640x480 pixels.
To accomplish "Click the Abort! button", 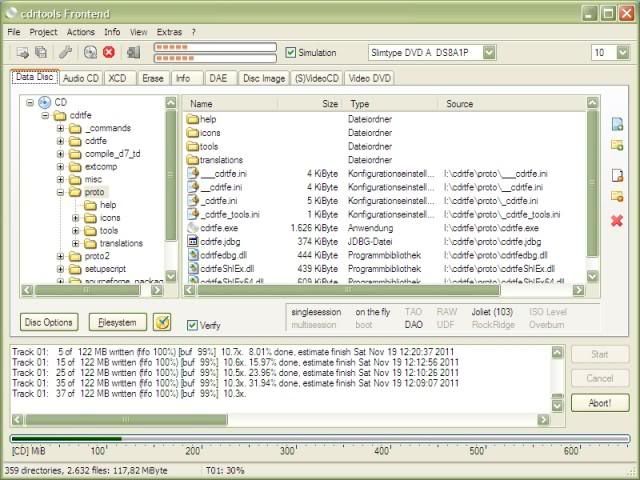I will 600,403.
